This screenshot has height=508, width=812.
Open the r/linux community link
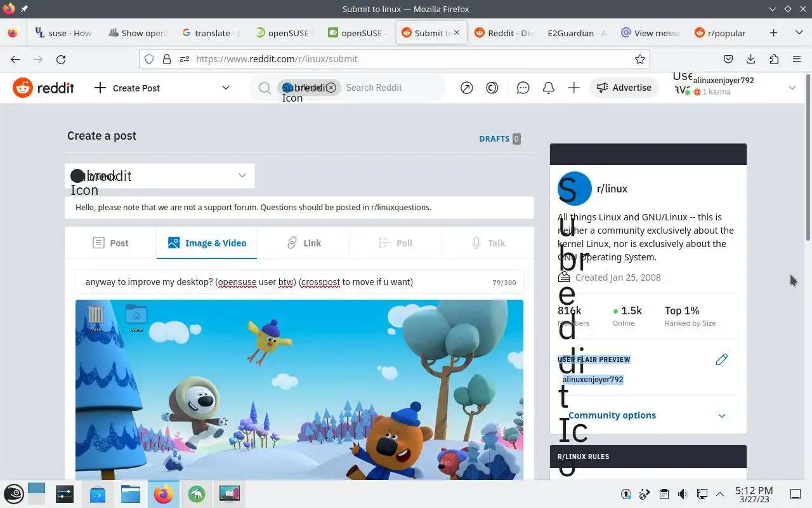(612, 189)
